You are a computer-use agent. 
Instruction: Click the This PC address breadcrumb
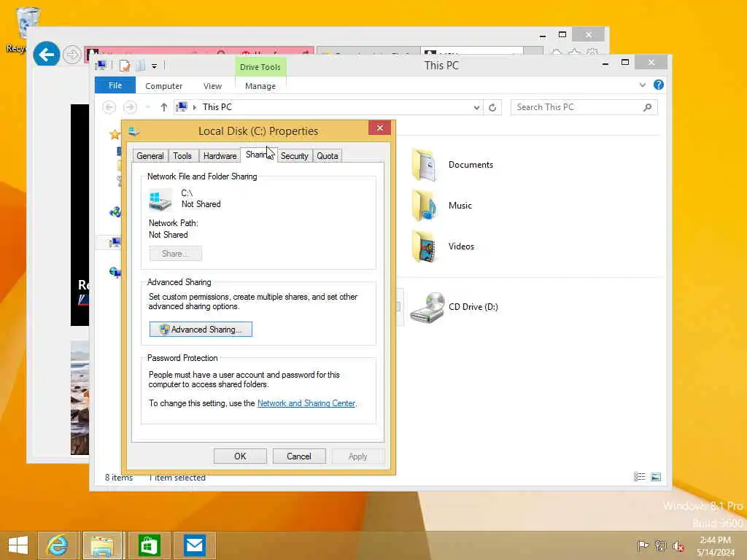pos(217,107)
